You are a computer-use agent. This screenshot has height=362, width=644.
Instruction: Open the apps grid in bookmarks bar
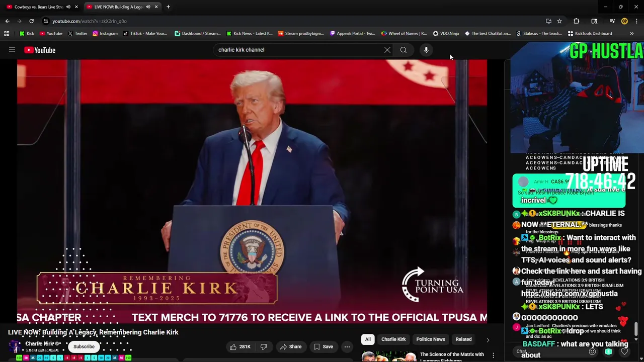(7, 33)
